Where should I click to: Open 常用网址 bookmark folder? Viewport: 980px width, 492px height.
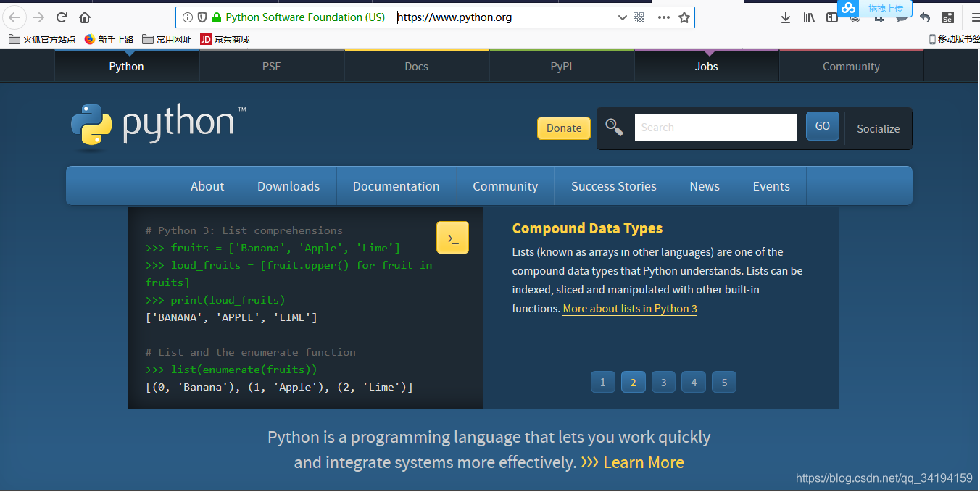(x=167, y=39)
